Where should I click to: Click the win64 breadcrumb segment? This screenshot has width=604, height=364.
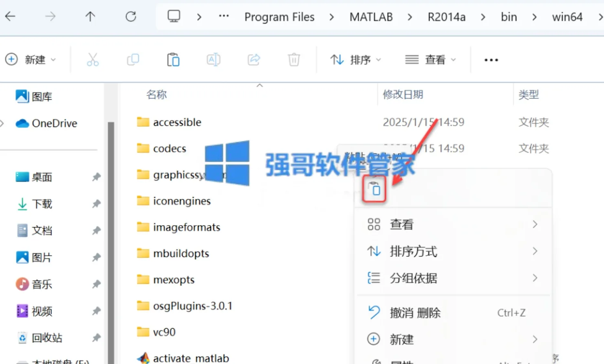[567, 17]
